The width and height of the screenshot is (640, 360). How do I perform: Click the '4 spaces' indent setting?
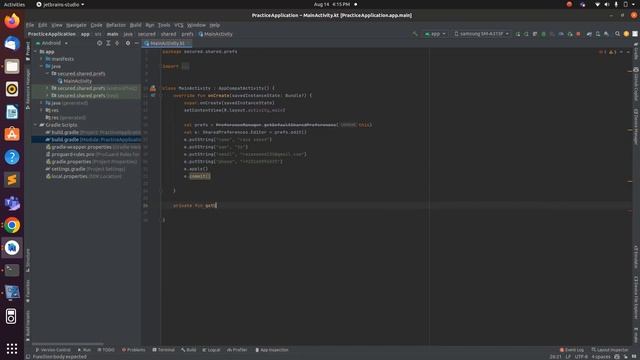pyautogui.click(x=601, y=357)
